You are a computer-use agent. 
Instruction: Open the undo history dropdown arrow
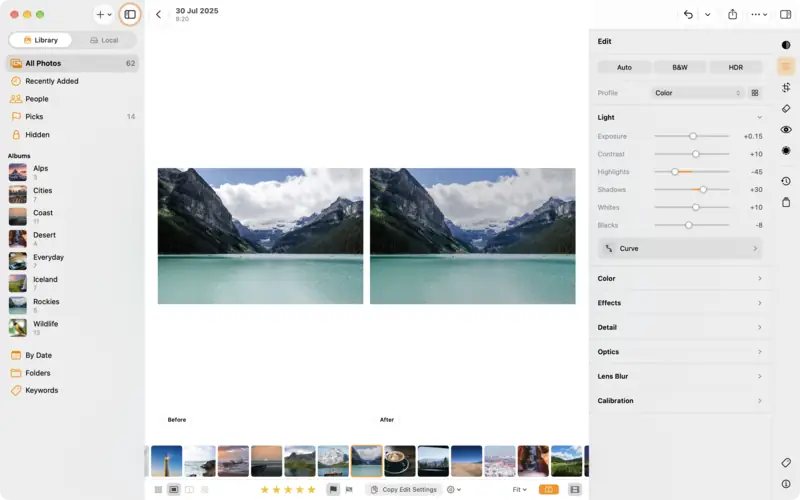pos(708,14)
